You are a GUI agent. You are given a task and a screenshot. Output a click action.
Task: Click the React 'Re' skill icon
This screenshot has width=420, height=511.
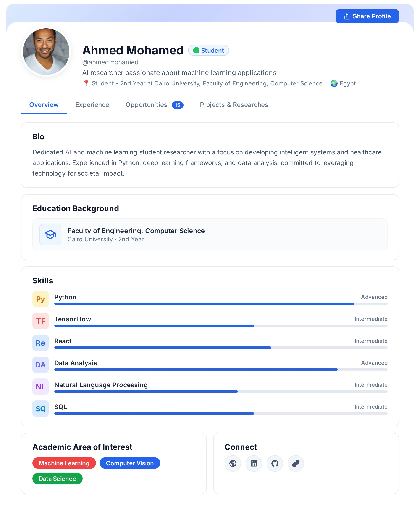pyautogui.click(x=41, y=343)
